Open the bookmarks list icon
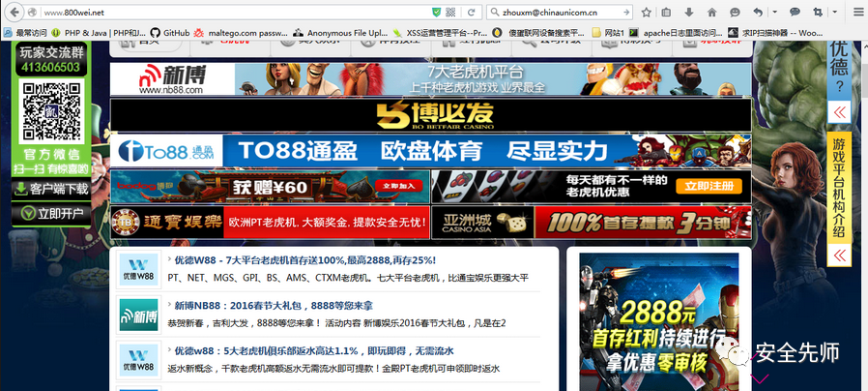This screenshot has height=391, width=868. [667, 13]
